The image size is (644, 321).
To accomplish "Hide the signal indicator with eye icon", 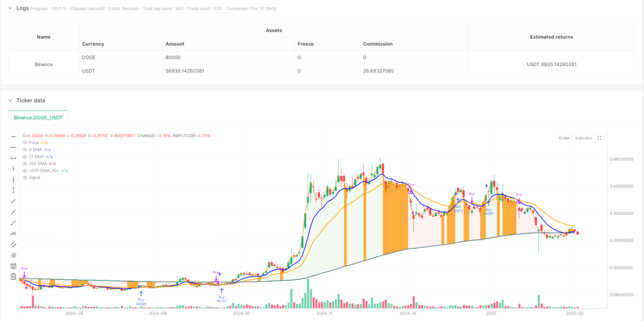I will coord(25,177).
